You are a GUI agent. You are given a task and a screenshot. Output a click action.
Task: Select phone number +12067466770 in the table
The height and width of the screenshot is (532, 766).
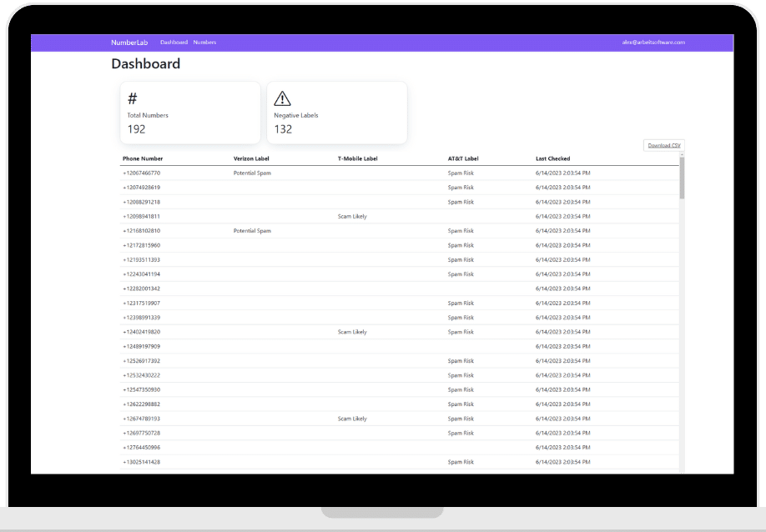(141, 173)
